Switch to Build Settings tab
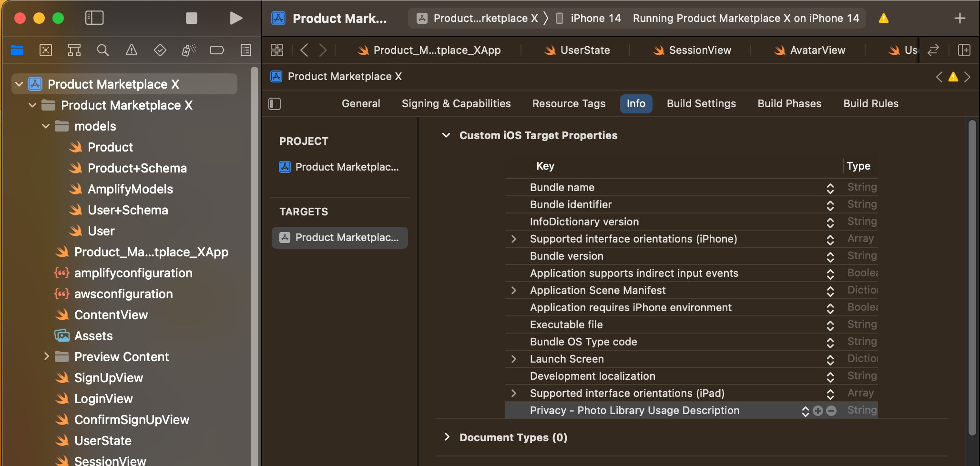 click(701, 104)
